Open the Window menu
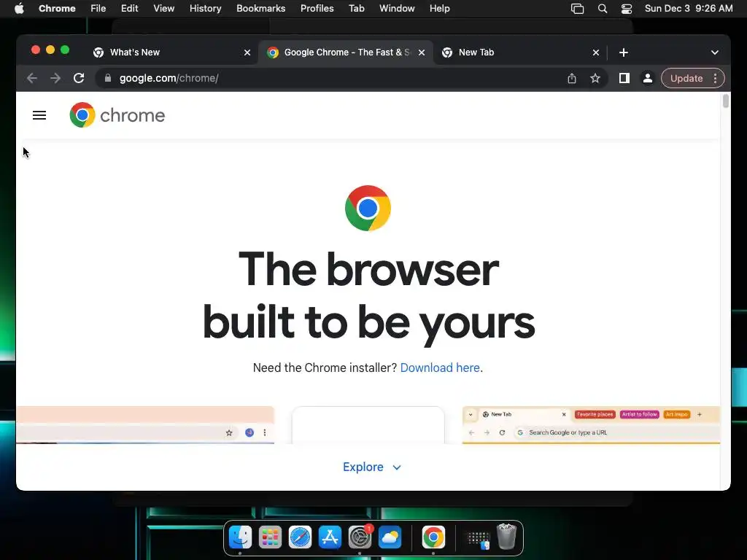 point(397,9)
